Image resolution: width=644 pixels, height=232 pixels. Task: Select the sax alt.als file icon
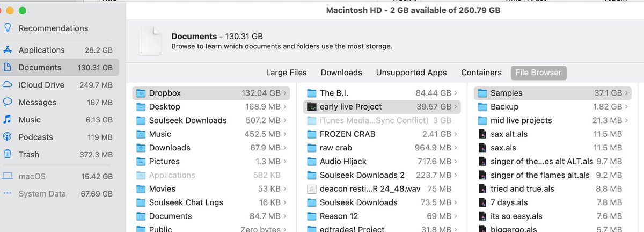pos(481,134)
